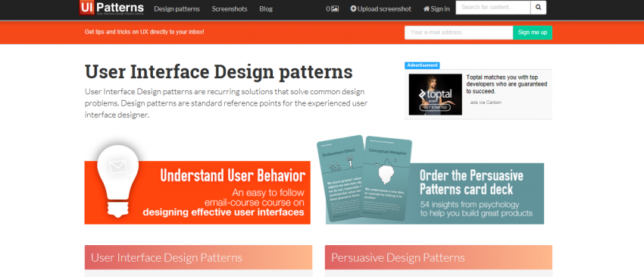This screenshot has width=644, height=277.
Task: Go to the Screenshots page
Action: [x=230, y=8]
